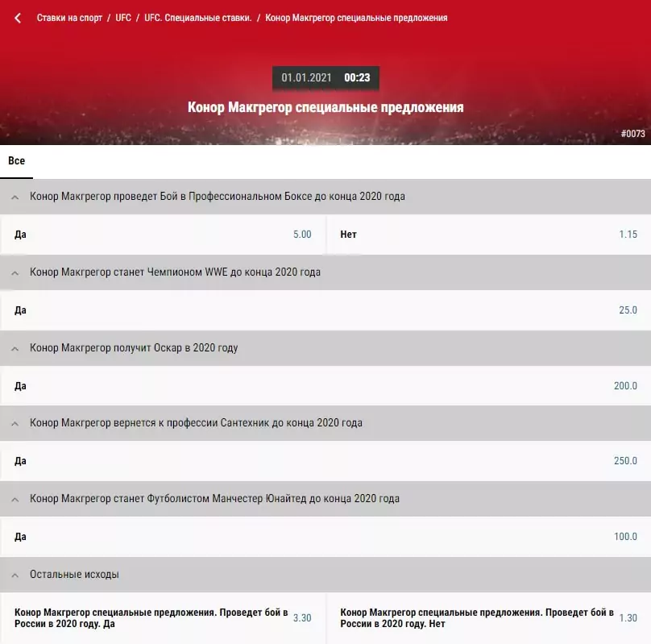
Task: Select the Все tab
Action: pyautogui.click(x=17, y=161)
